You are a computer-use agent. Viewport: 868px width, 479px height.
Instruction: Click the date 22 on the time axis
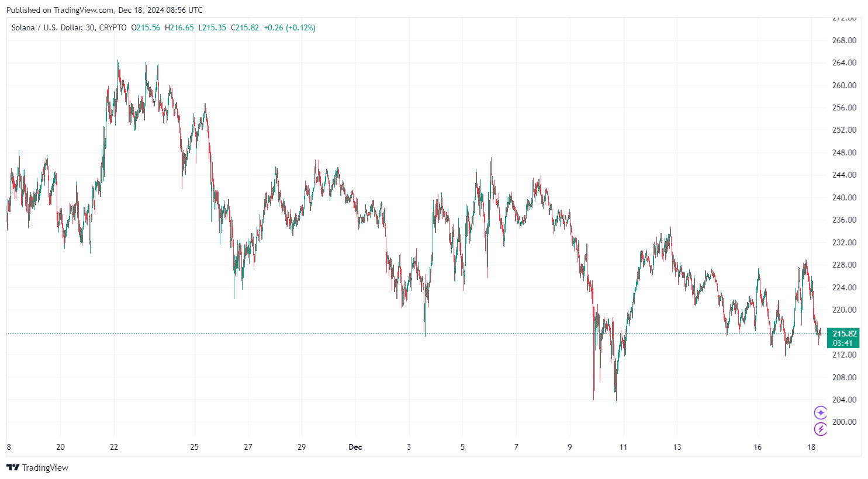[x=114, y=447]
